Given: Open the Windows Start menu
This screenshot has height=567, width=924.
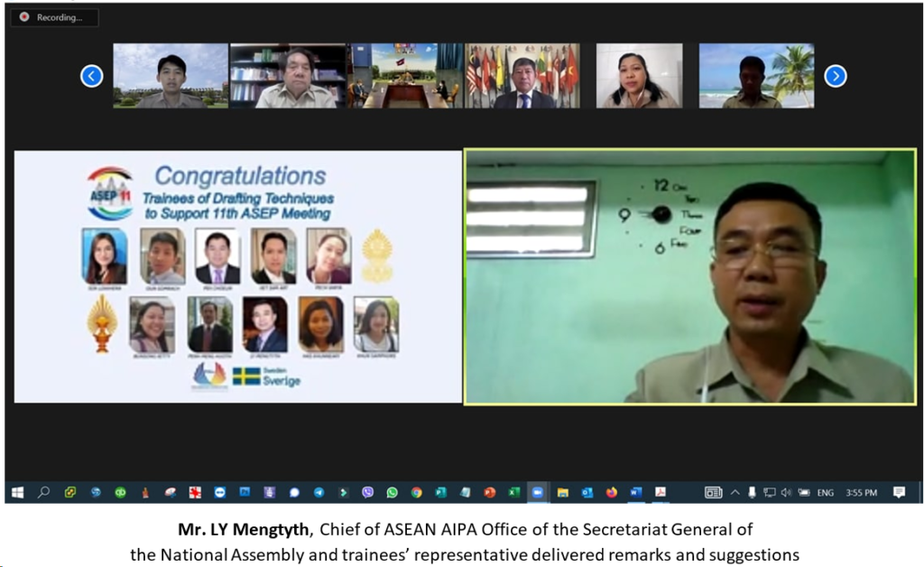Looking at the screenshot, I should point(18,492).
